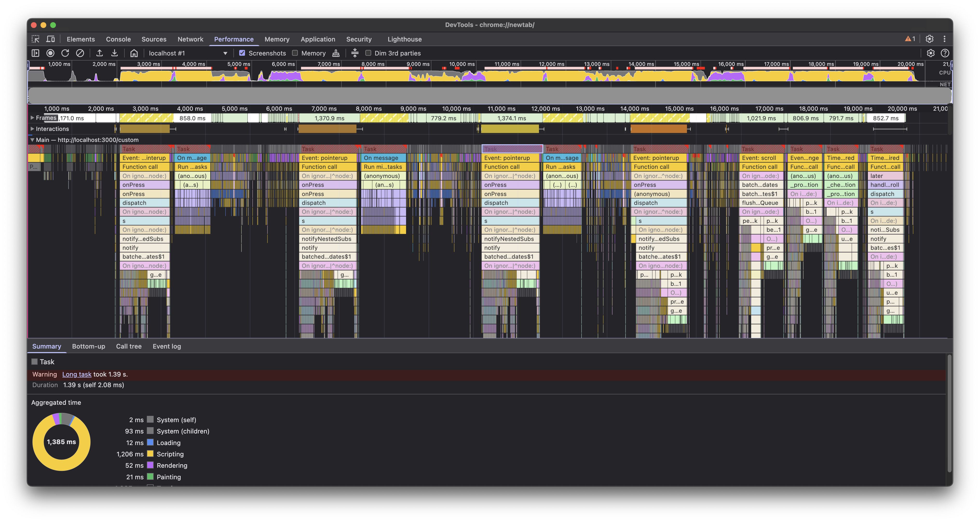Toggle the device toolbar icon
Image resolution: width=980 pixels, height=522 pixels.
pos(51,39)
